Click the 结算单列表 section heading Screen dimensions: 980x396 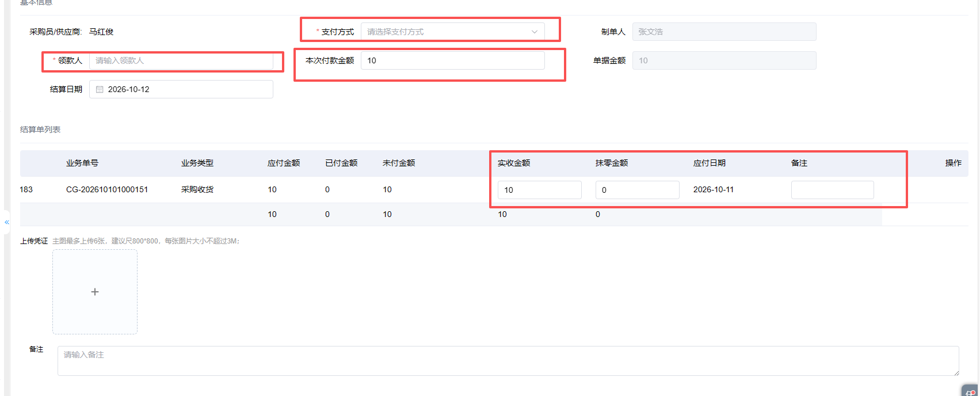40,130
